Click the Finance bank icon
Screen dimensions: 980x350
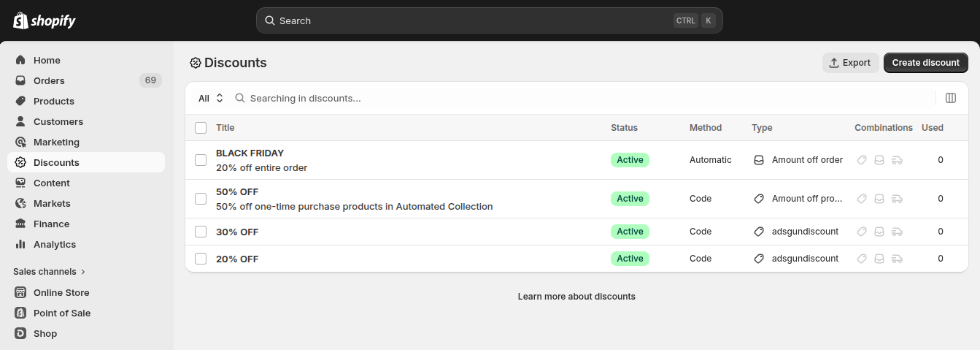click(20, 224)
